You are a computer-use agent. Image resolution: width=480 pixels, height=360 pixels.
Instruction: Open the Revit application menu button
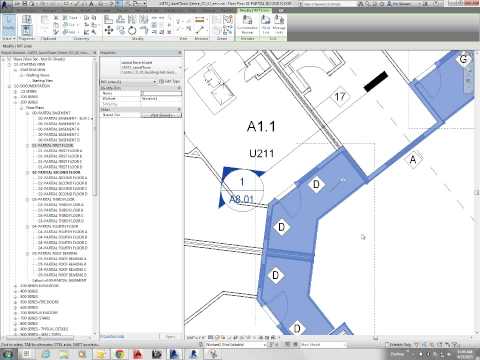(5, 4)
